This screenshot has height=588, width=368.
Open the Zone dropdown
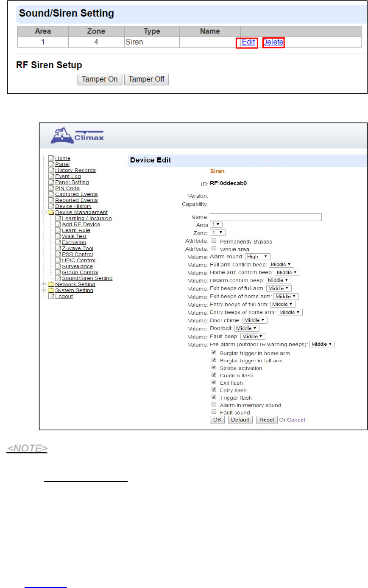pos(218,232)
